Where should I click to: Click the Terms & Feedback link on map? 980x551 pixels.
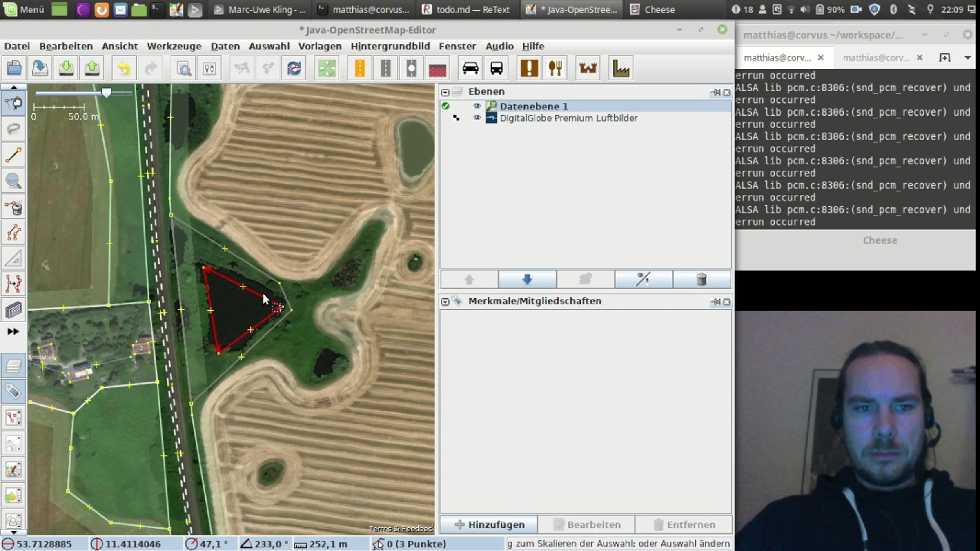tap(402, 529)
